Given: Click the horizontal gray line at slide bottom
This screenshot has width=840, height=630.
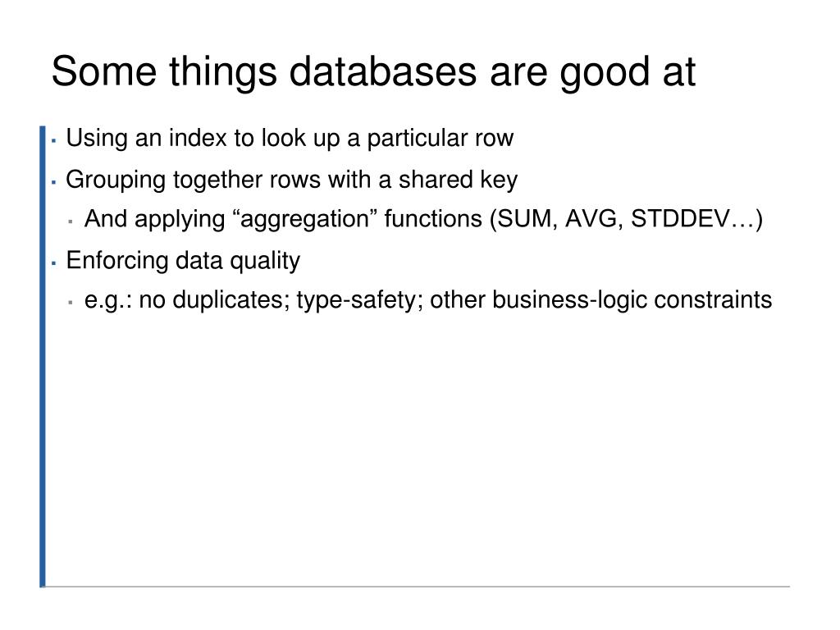Looking at the screenshot, I should (x=418, y=587).
